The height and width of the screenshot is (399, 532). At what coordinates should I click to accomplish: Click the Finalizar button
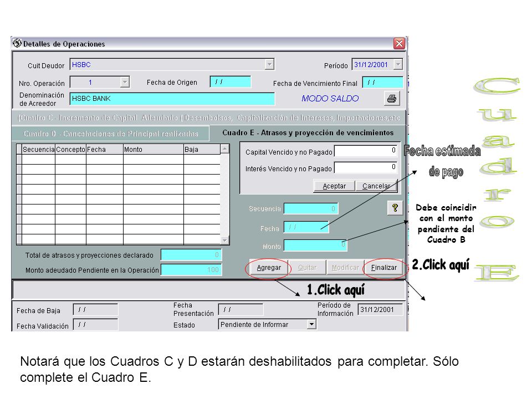click(x=383, y=268)
